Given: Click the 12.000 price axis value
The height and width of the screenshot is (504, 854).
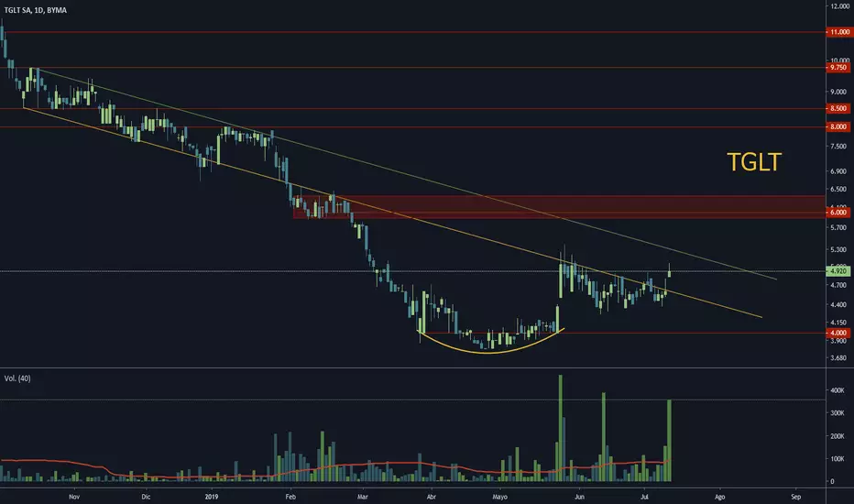Looking at the screenshot, I should [840, 6].
